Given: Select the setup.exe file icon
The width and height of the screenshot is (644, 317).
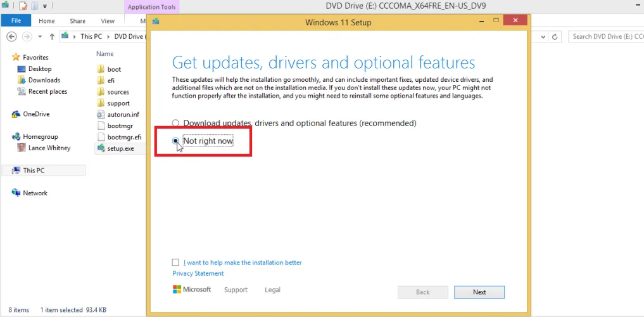Looking at the screenshot, I should pos(101,148).
